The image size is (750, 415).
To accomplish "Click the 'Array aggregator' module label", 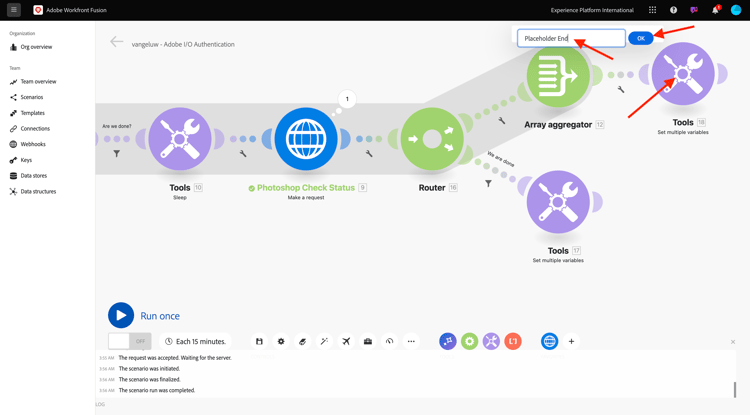I will click(558, 125).
